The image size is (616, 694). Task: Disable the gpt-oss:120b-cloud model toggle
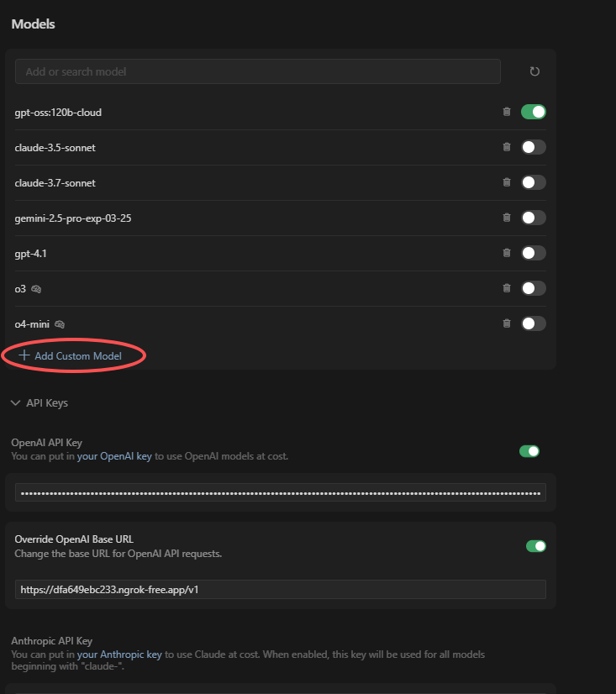(534, 112)
